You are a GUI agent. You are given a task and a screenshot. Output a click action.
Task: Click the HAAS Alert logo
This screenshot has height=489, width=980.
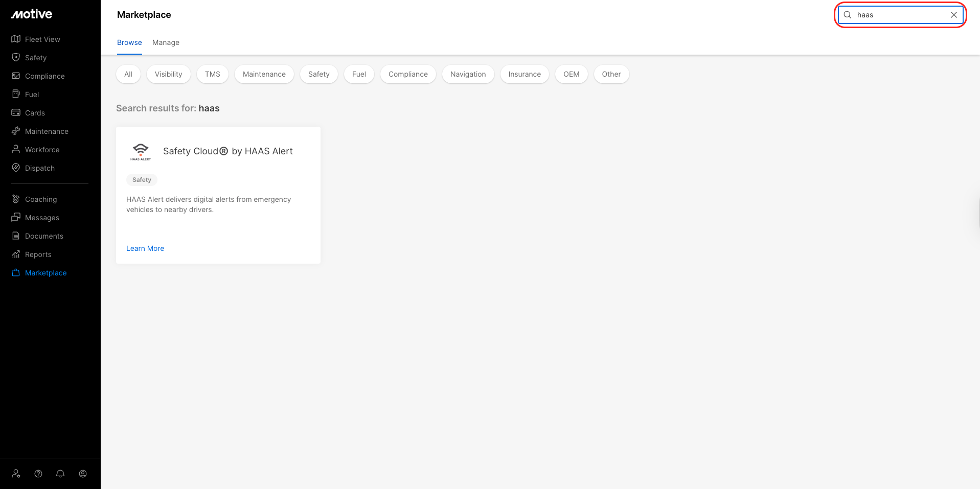(141, 152)
